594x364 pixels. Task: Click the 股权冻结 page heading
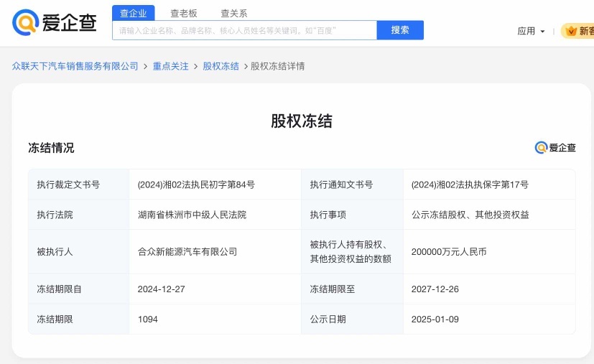click(302, 121)
